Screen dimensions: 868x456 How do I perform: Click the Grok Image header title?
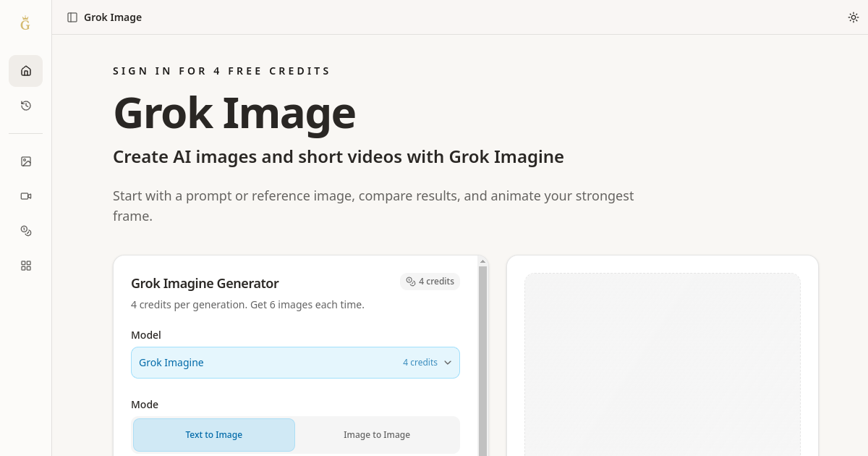pyautogui.click(x=113, y=17)
